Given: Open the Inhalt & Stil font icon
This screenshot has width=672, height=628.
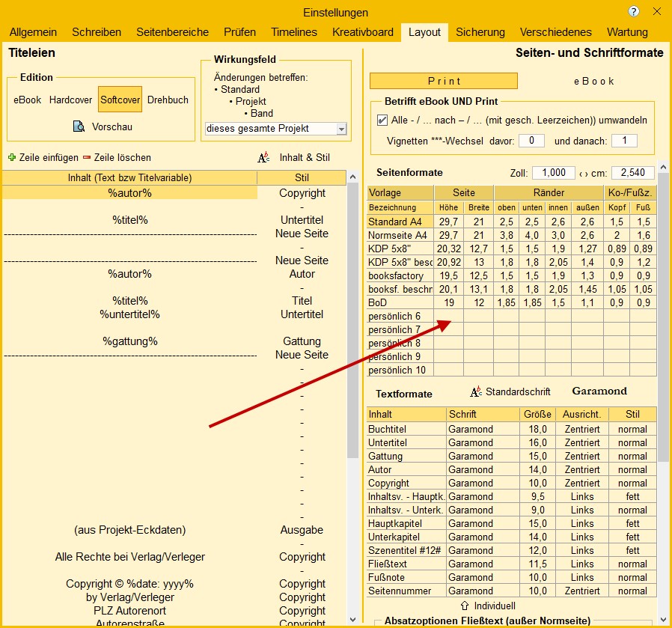Looking at the screenshot, I should click(x=263, y=157).
